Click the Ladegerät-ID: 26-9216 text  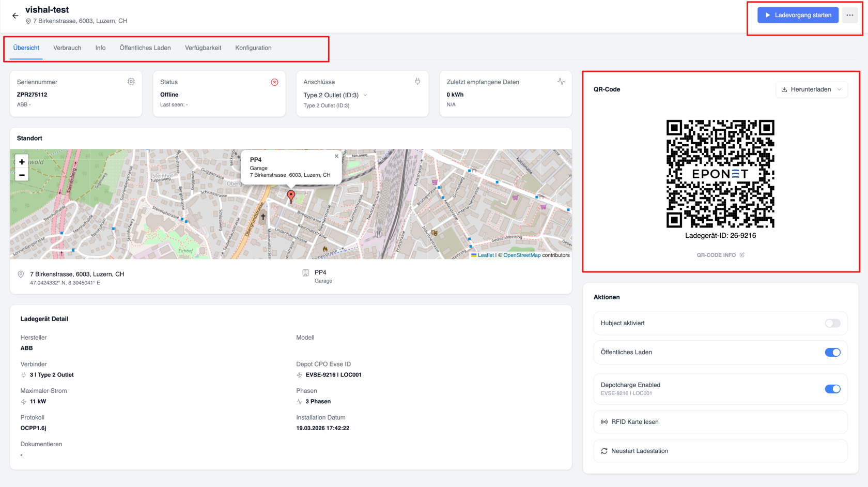click(x=720, y=236)
